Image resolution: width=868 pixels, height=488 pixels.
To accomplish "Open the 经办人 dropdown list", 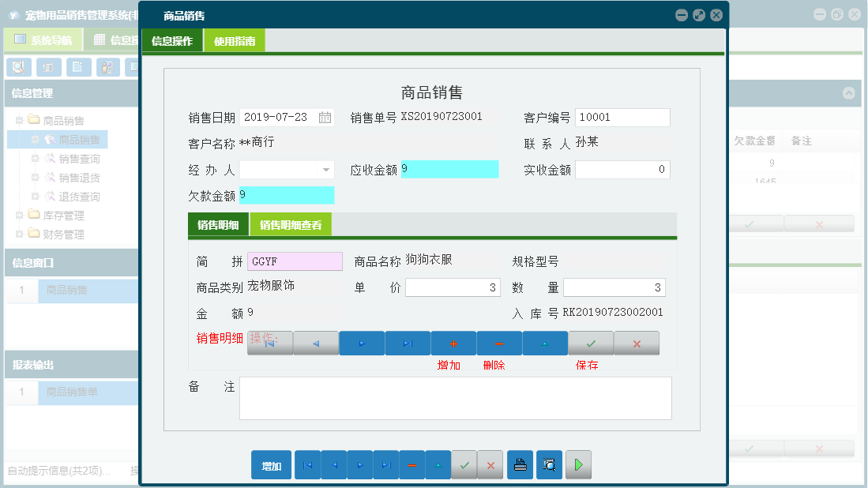I will click(325, 169).
